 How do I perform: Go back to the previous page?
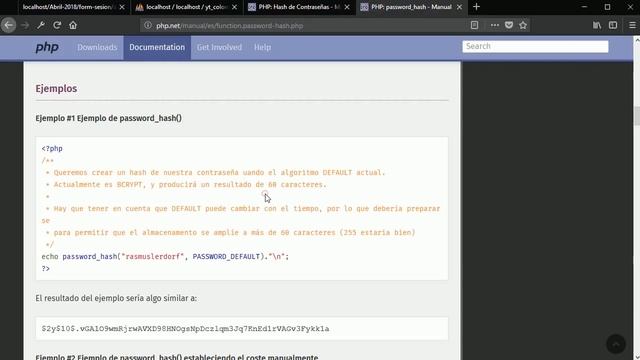[x=9, y=25]
